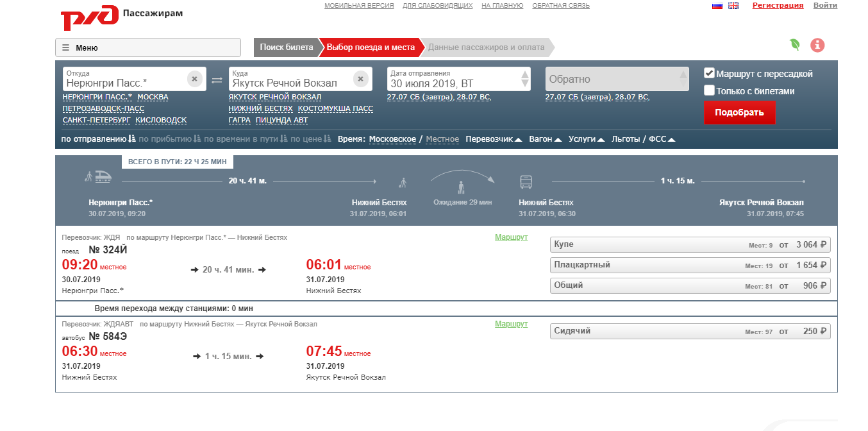Expand the Перевозчик filter

click(493, 139)
